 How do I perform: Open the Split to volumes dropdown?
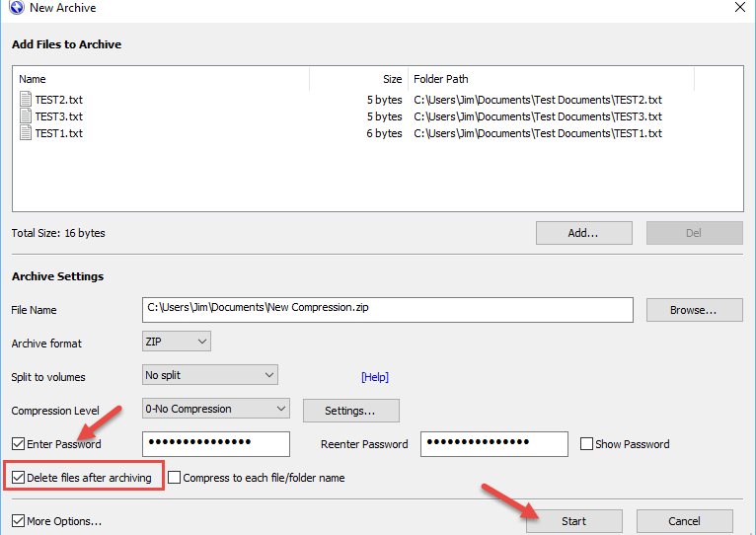tap(210, 375)
